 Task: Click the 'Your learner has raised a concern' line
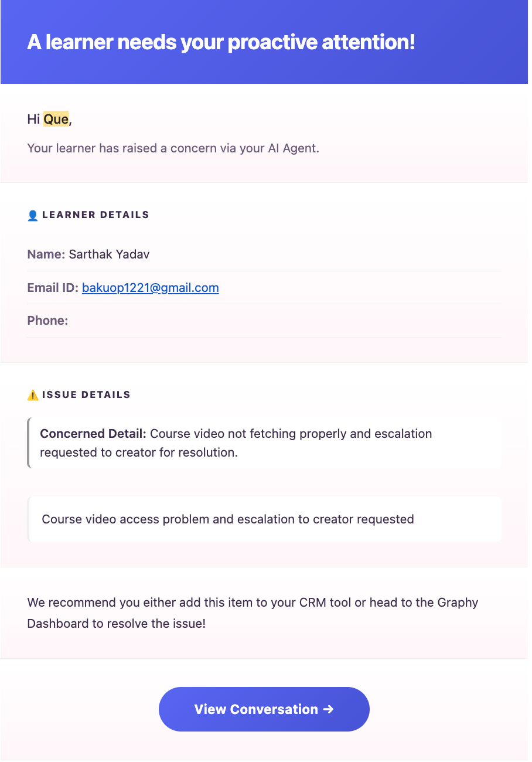point(173,148)
